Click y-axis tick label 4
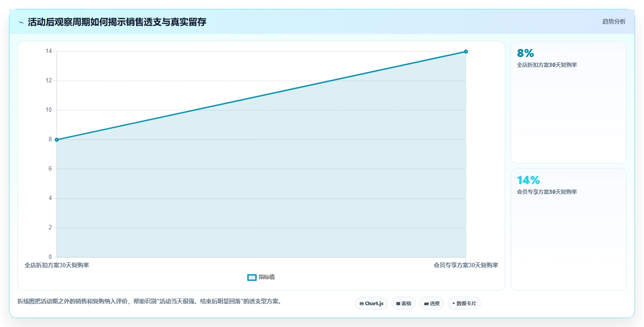Viewport: 644px width, 327px height. pyautogui.click(x=50, y=198)
